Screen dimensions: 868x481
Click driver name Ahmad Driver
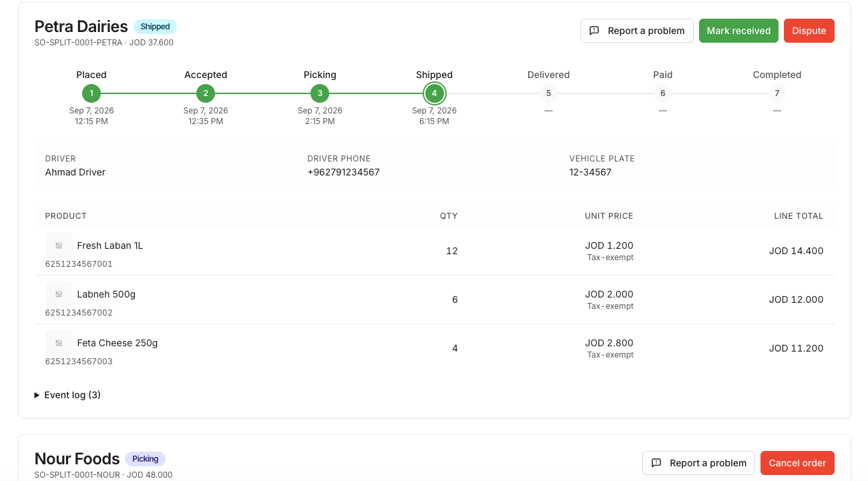coord(75,172)
